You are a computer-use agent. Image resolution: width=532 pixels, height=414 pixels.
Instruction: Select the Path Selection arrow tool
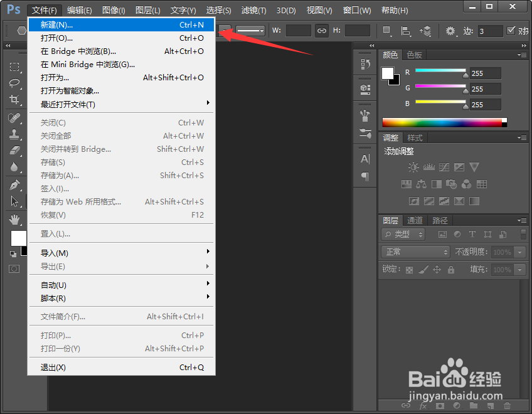click(14, 201)
